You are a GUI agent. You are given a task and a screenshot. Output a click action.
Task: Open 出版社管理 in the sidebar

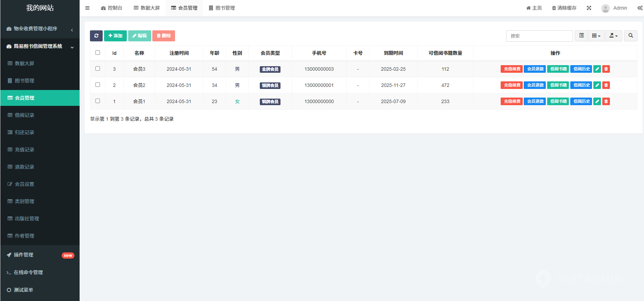click(x=40, y=219)
